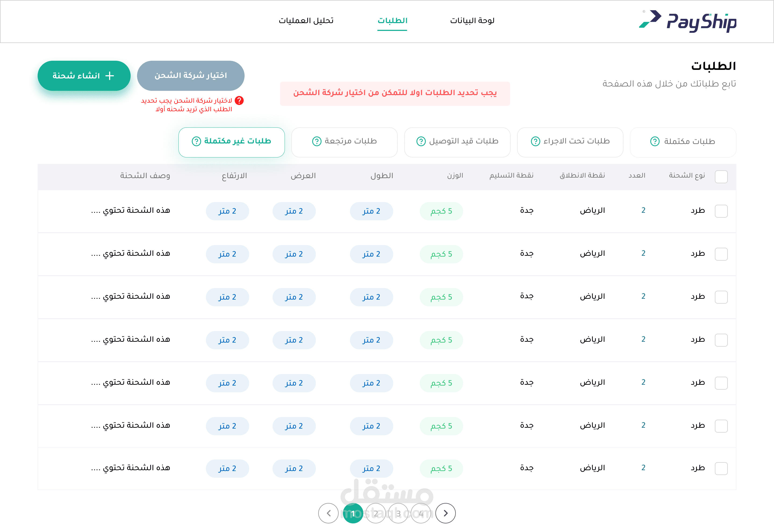Select page 3 in pagination
Screen dimensions: 774x532
click(x=398, y=513)
